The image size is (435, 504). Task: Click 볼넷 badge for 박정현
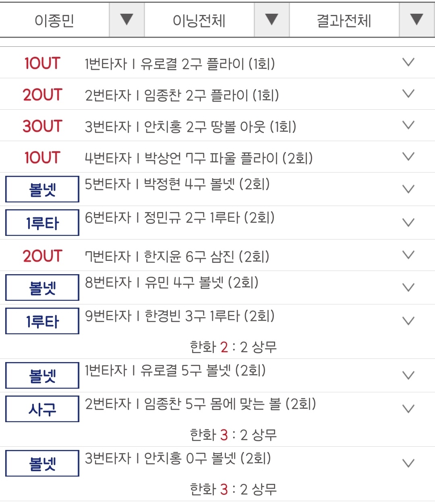[42, 189]
